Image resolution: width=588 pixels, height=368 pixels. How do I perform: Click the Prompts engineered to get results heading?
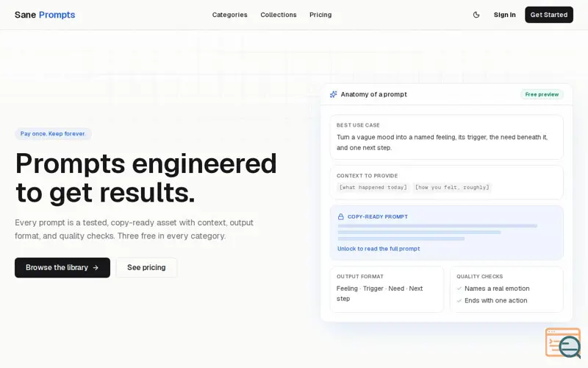146,178
